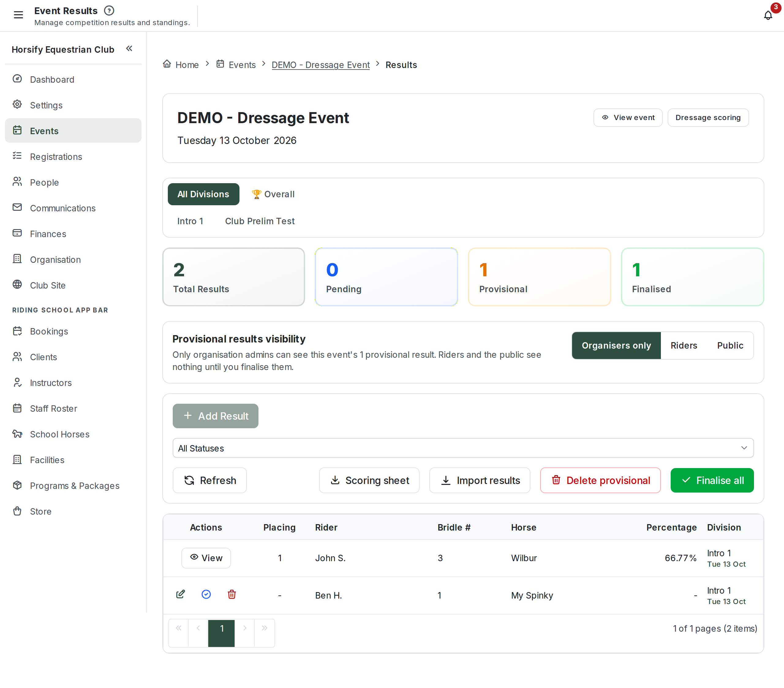Collapse the sidebar with the double chevron

(x=129, y=49)
